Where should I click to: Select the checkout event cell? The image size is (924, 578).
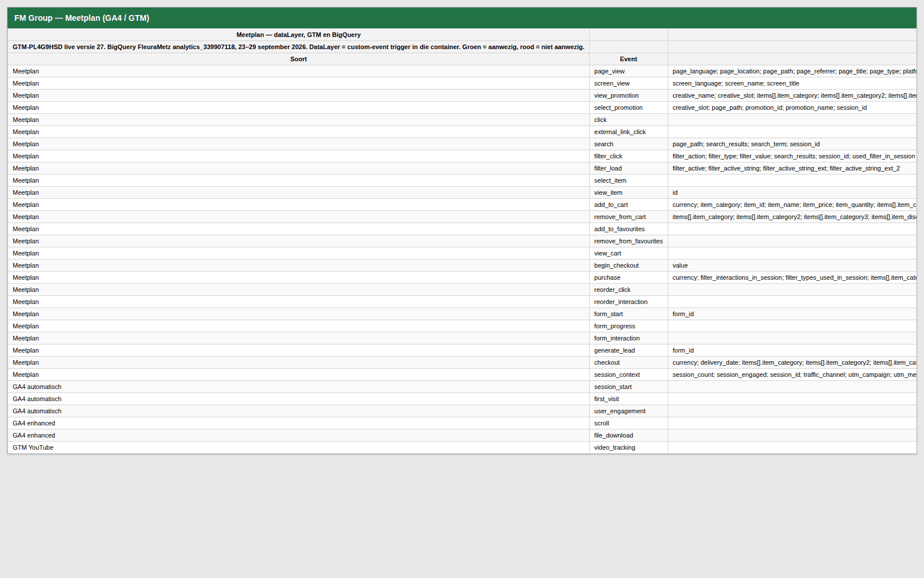(x=628, y=362)
